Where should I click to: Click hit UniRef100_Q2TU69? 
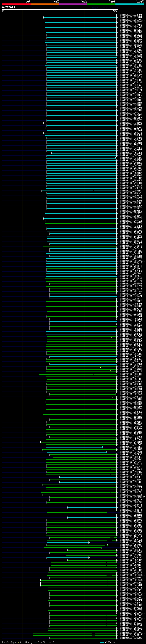click(x=131, y=27)
